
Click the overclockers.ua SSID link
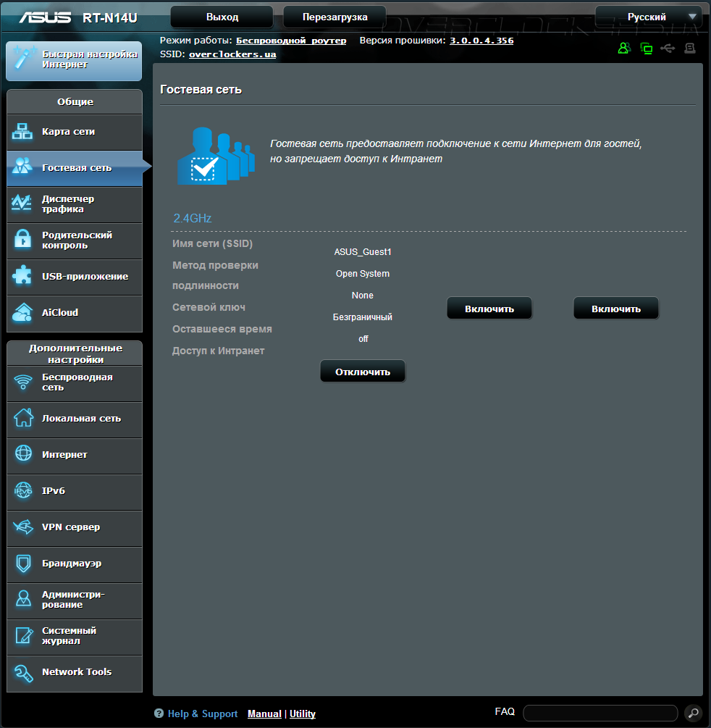point(232,54)
